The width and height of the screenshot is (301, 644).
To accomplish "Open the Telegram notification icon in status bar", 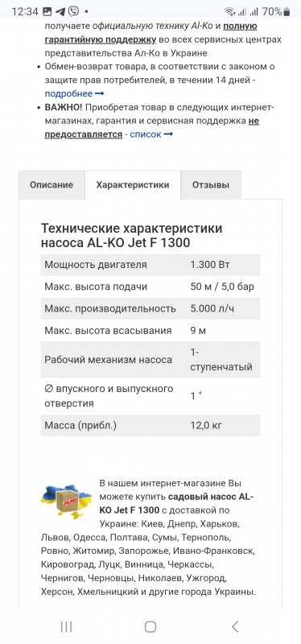I will coord(60,11).
